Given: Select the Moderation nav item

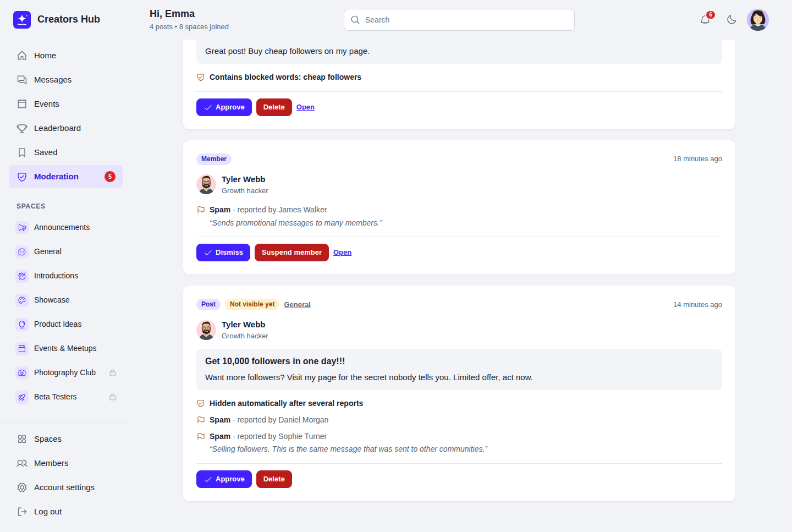Looking at the screenshot, I should (x=66, y=177).
